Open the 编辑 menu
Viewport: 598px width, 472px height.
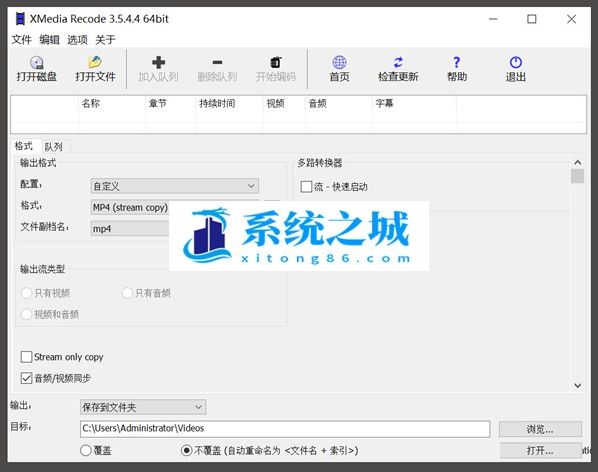[50, 39]
